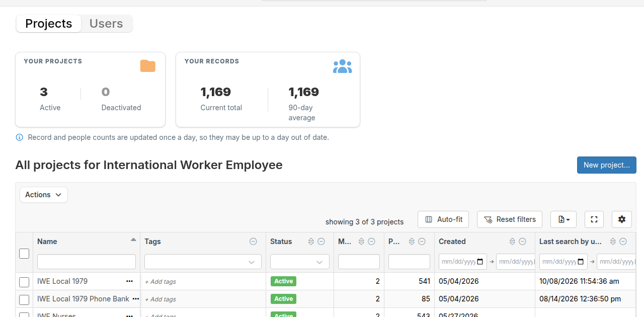Click the Active badge for Phone Bank row
This screenshot has height=317, width=644.
(x=283, y=299)
